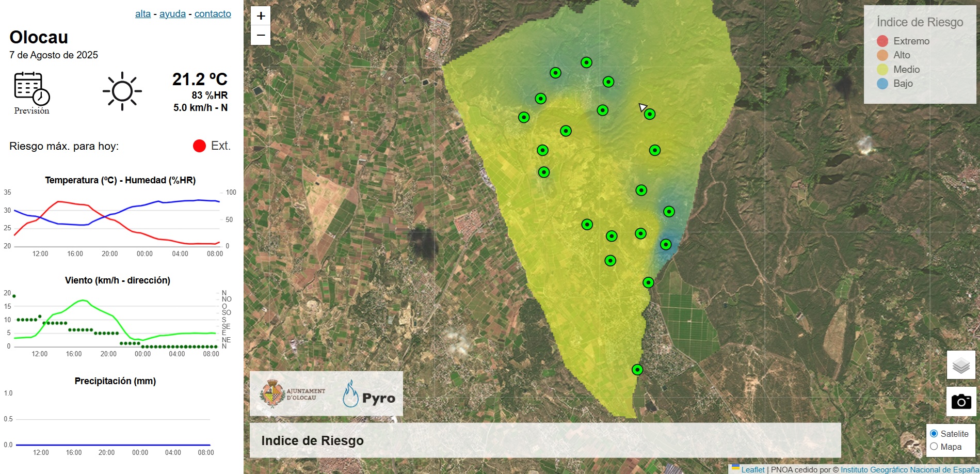Click the alta menu link
The width and height of the screenshot is (980, 474).
[x=142, y=14]
